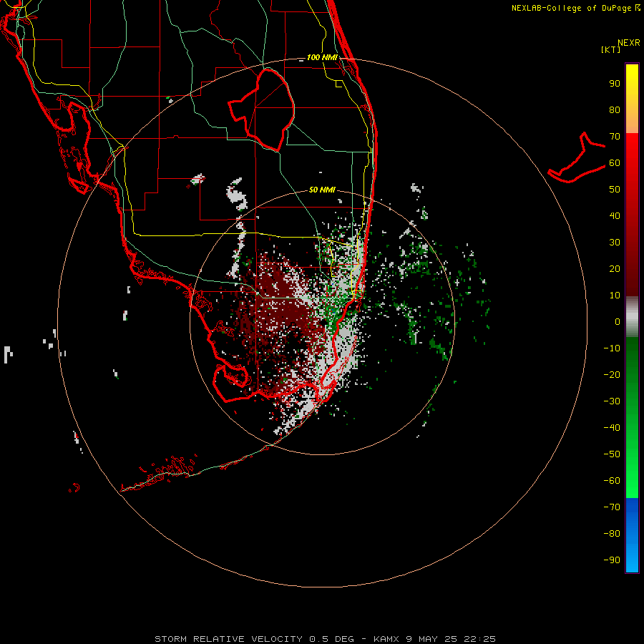Click the 50 NMI range ring label
Screen dimensions: 644x644
(x=322, y=190)
